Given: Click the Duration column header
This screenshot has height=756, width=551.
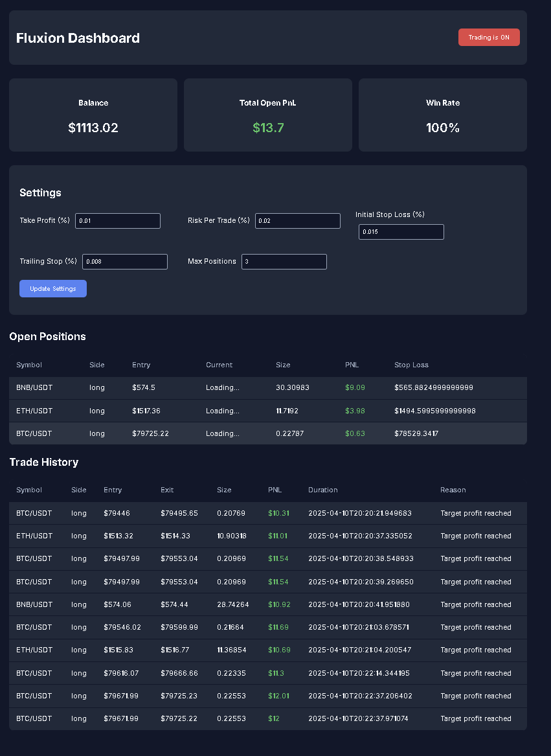Looking at the screenshot, I should click(x=323, y=489).
